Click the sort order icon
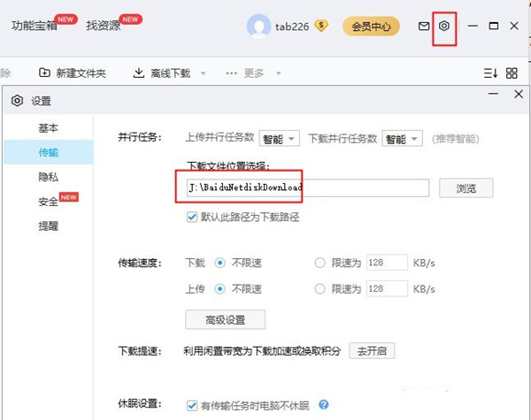Viewport: 531px width, 420px height. [491, 73]
